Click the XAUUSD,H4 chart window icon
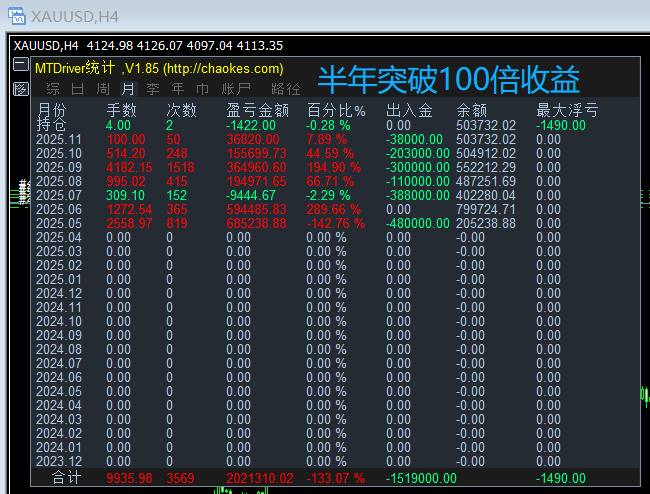Image resolution: width=650 pixels, height=494 pixels. point(17,16)
